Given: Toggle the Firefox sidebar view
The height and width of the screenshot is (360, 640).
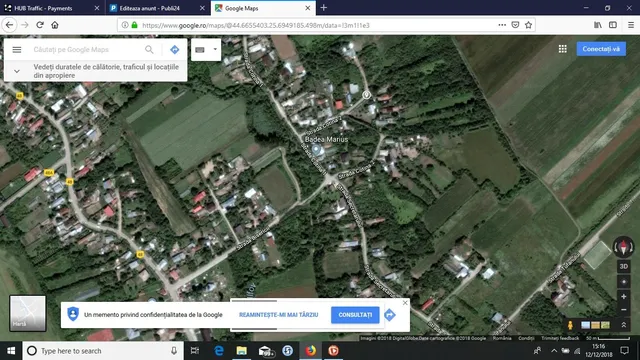Looking at the screenshot, I should [x=613, y=25].
